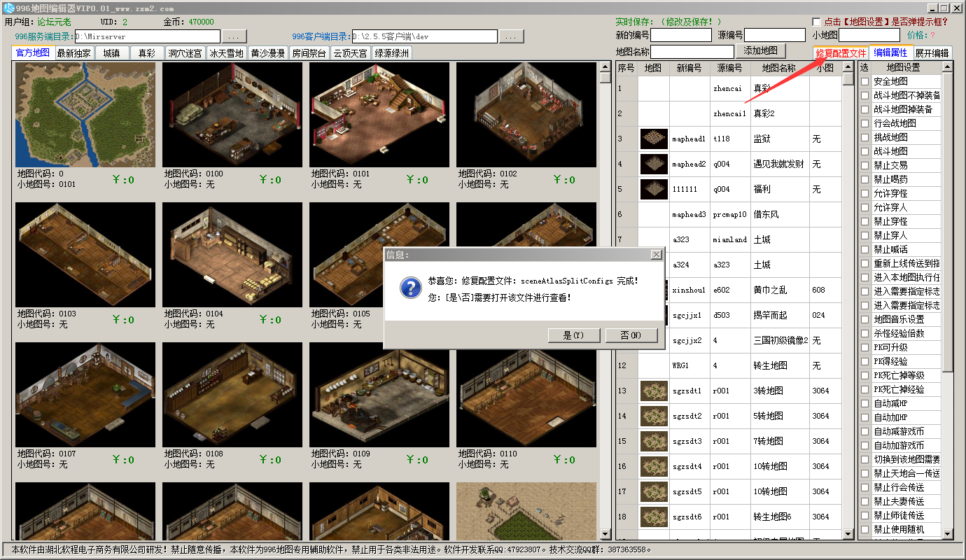Click the 小地图 input box
Screen dimensions: 966x560
869,35
